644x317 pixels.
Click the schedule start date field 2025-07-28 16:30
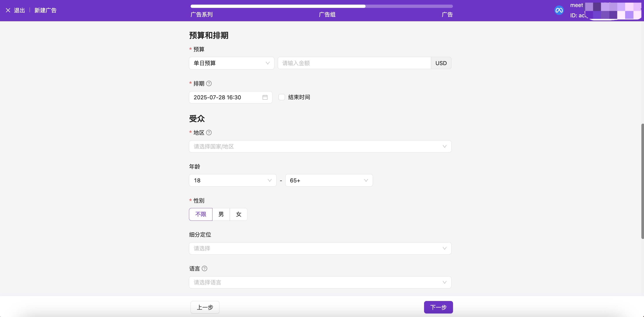coord(230,97)
